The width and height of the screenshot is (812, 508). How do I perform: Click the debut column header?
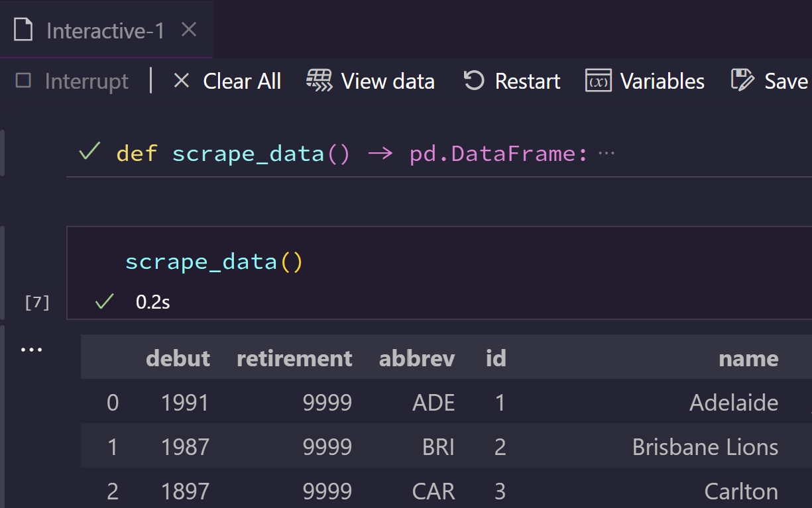pyautogui.click(x=178, y=358)
